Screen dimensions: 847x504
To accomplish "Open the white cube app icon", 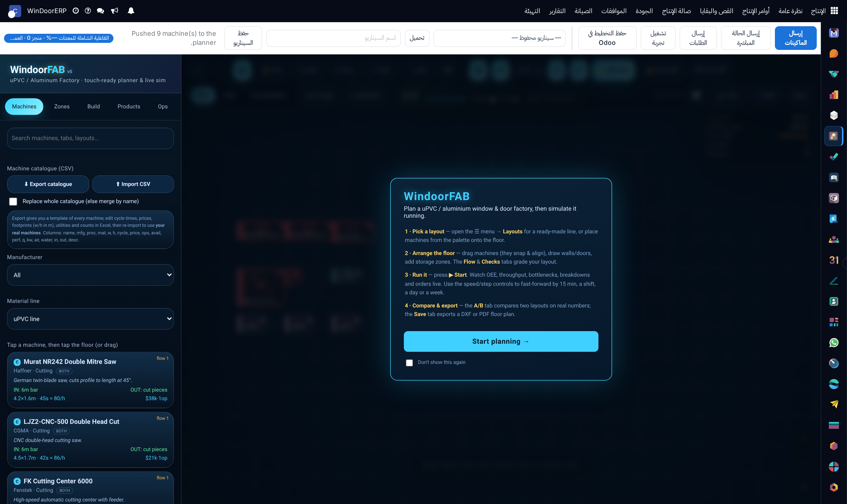I will [834, 115].
